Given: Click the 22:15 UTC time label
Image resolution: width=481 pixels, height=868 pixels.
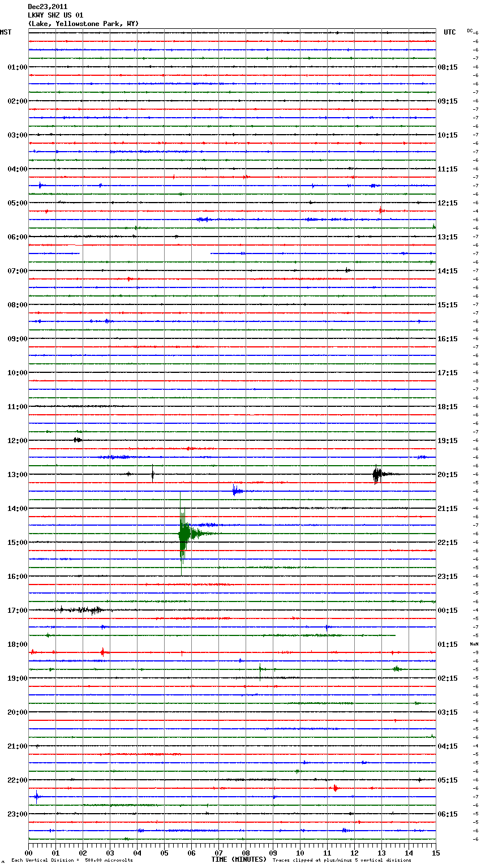Looking at the screenshot, I should (x=448, y=543).
